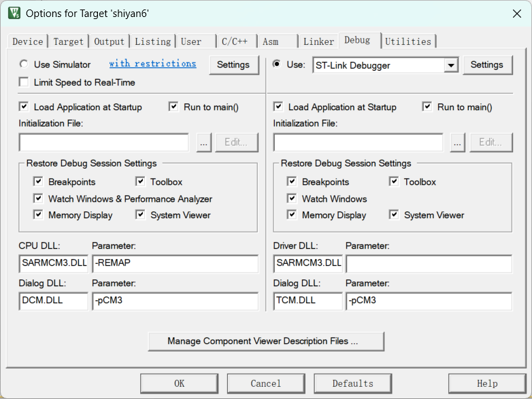Browse for debugger initialization file
The width and height of the screenshot is (532, 399).
[x=457, y=142]
